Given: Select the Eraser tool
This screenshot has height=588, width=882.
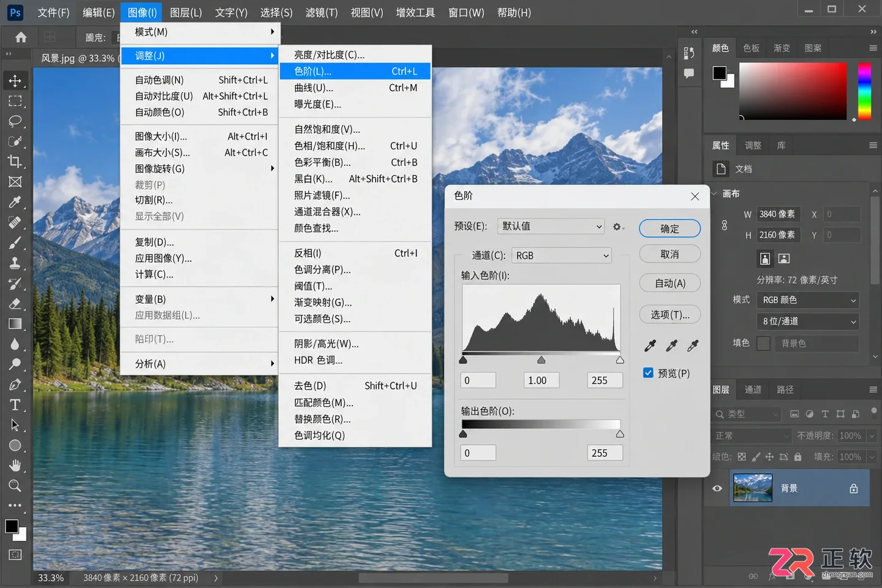Looking at the screenshot, I should point(15,303).
